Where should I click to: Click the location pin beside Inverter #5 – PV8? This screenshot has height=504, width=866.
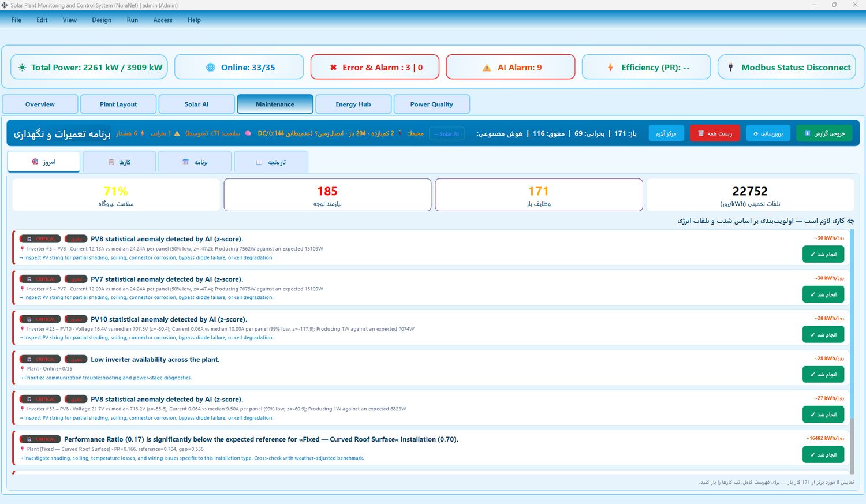[x=23, y=249]
